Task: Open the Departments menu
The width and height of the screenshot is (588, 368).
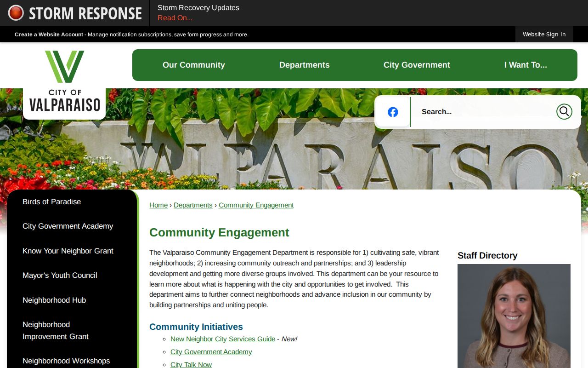Action: [x=305, y=65]
